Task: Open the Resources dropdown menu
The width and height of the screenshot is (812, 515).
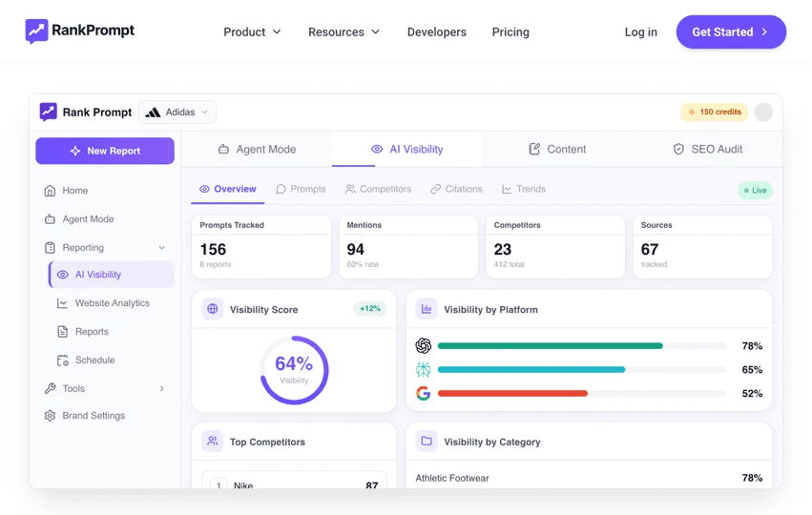Action: tap(344, 32)
